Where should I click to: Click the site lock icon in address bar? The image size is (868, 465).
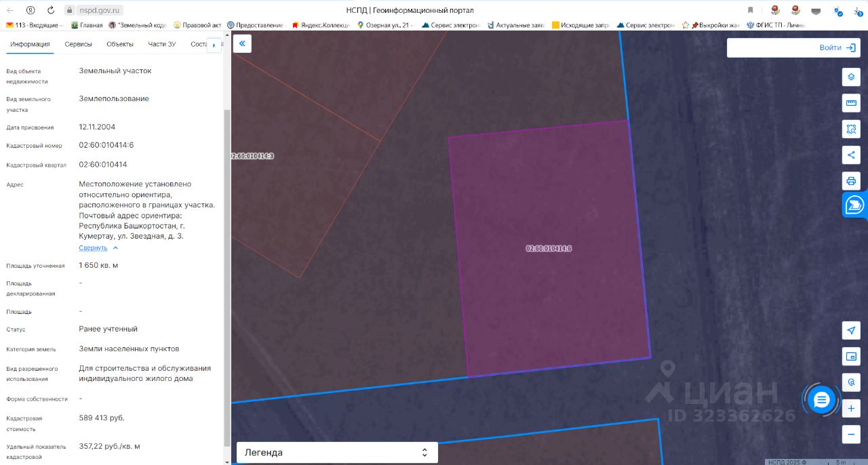(x=68, y=10)
